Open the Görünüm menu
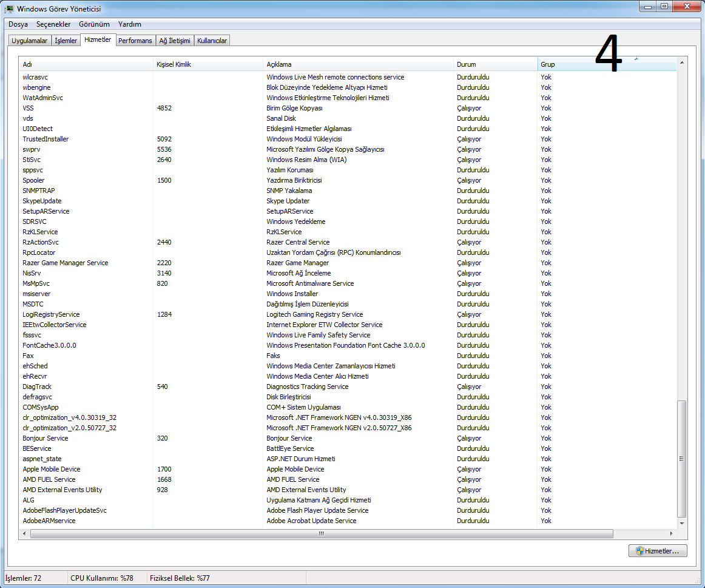 coord(94,24)
